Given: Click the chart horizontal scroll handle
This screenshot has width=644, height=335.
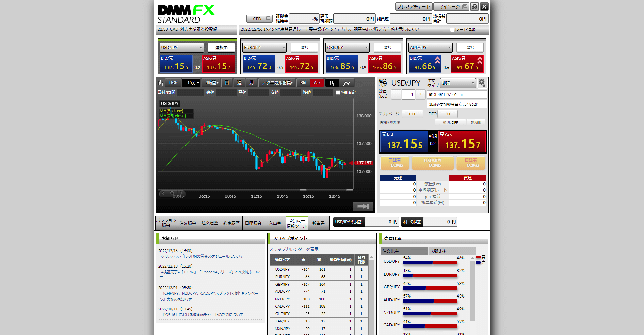Looking at the screenshot, I should point(303,189).
